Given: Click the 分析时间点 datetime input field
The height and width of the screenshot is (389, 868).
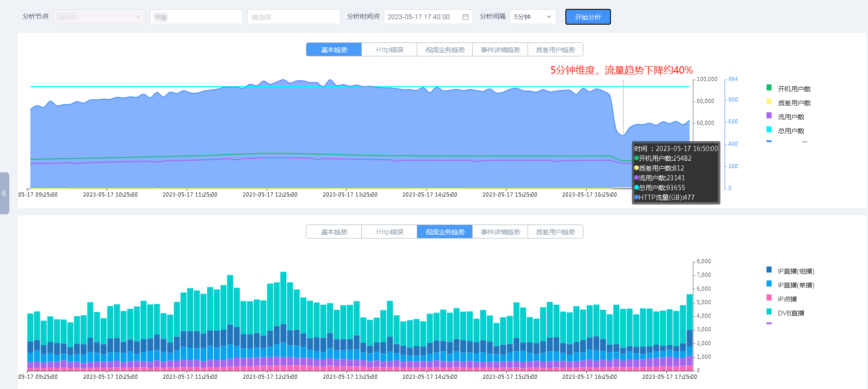Looking at the screenshot, I should click(x=421, y=17).
